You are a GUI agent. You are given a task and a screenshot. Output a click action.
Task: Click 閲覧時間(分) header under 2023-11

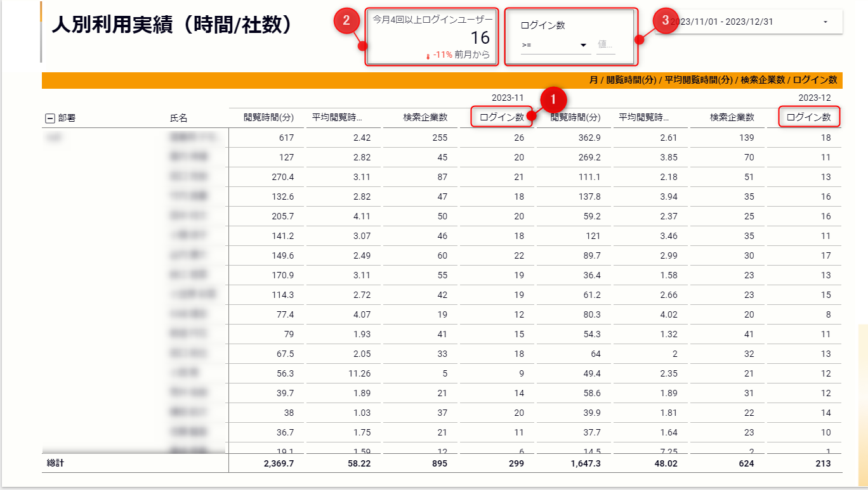[x=268, y=117]
